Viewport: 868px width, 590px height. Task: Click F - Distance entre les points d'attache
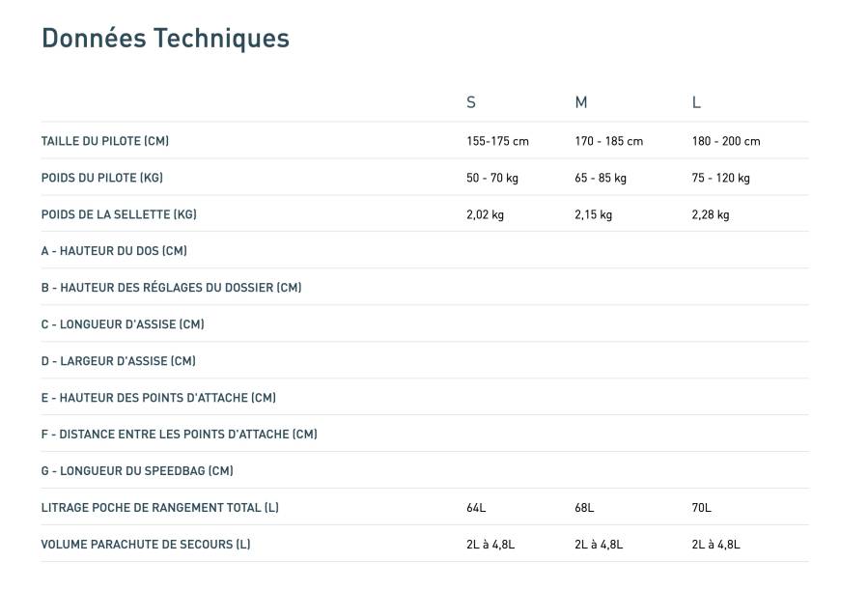[x=179, y=435]
